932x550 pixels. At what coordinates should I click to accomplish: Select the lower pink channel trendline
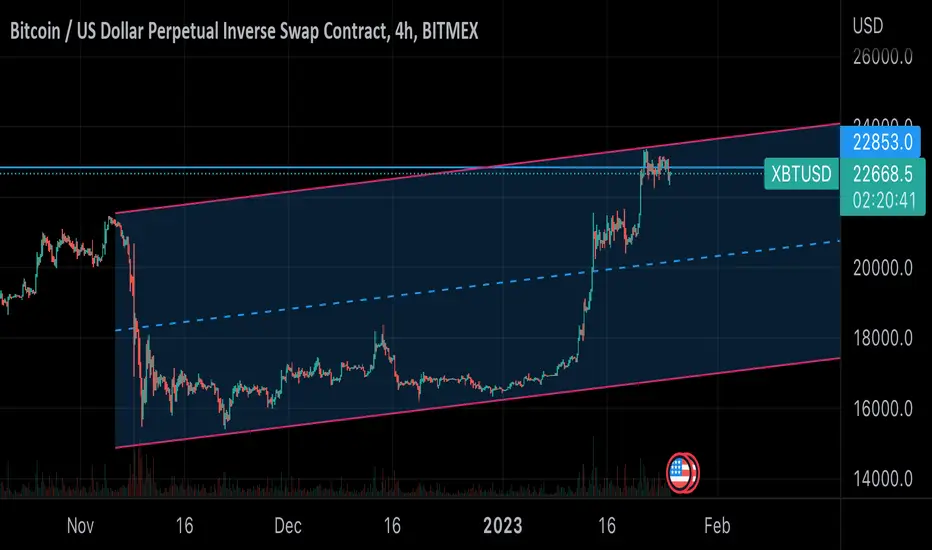tap(476, 403)
